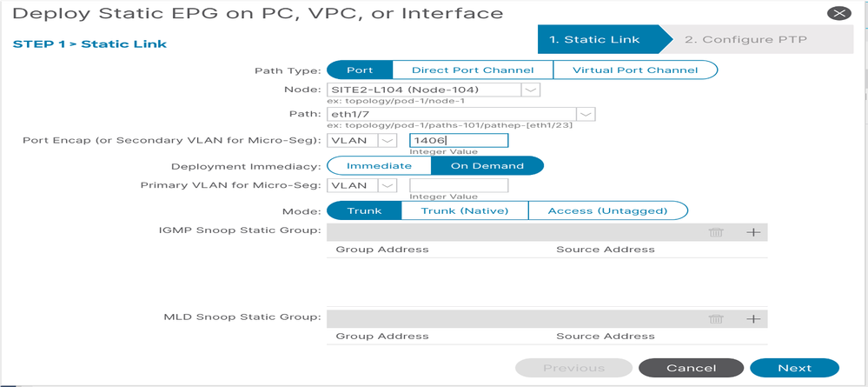Close the Deploy Static EPG dialog
This screenshot has width=868, height=387.
(x=838, y=13)
